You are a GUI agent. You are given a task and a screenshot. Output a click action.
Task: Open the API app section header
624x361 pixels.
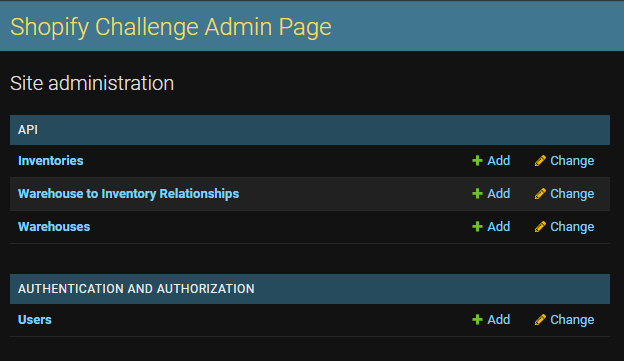[28, 130]
